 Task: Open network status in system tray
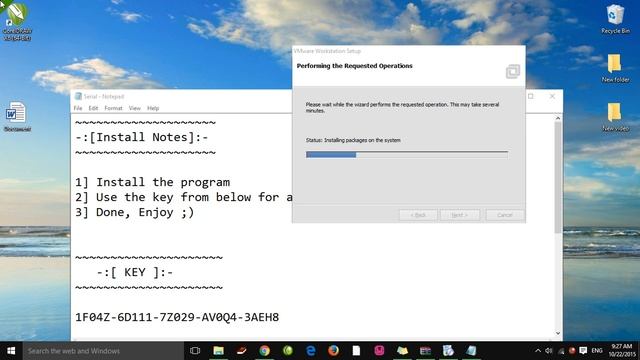pyautogui.click(x=561, y=351)
